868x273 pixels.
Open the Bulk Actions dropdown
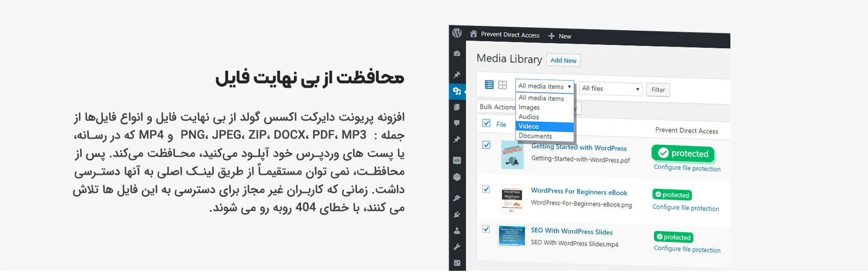(x=497, y=107)
